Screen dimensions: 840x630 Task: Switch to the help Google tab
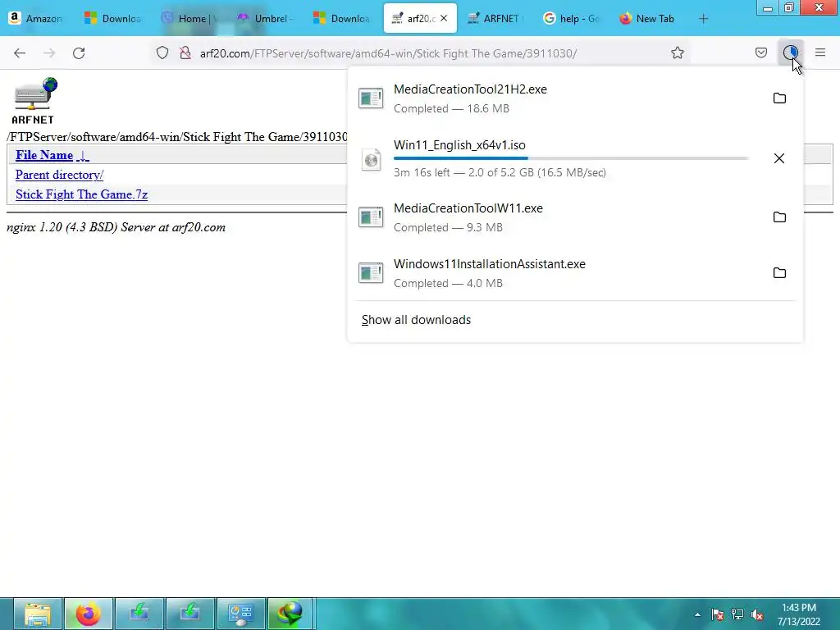tap(571, 18)
